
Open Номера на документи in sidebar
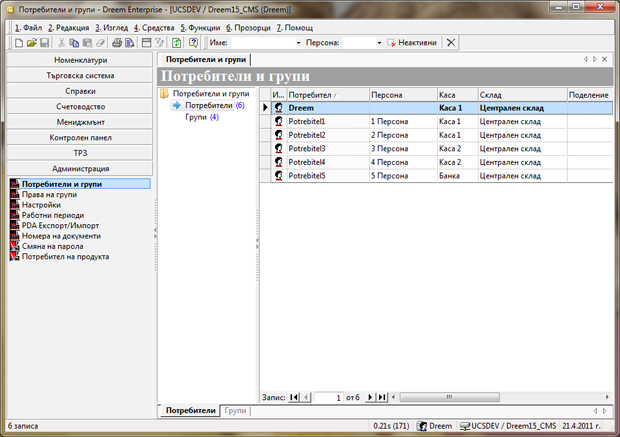61,236
